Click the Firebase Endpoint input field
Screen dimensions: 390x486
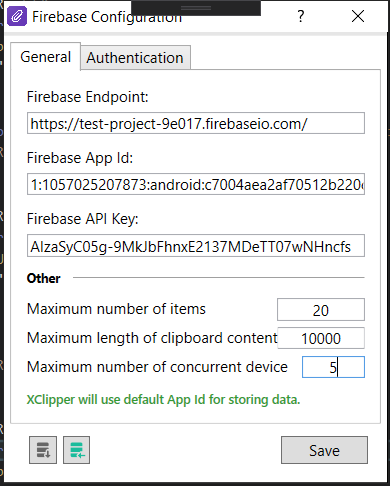pyautogui.click(x=196, y=123)
